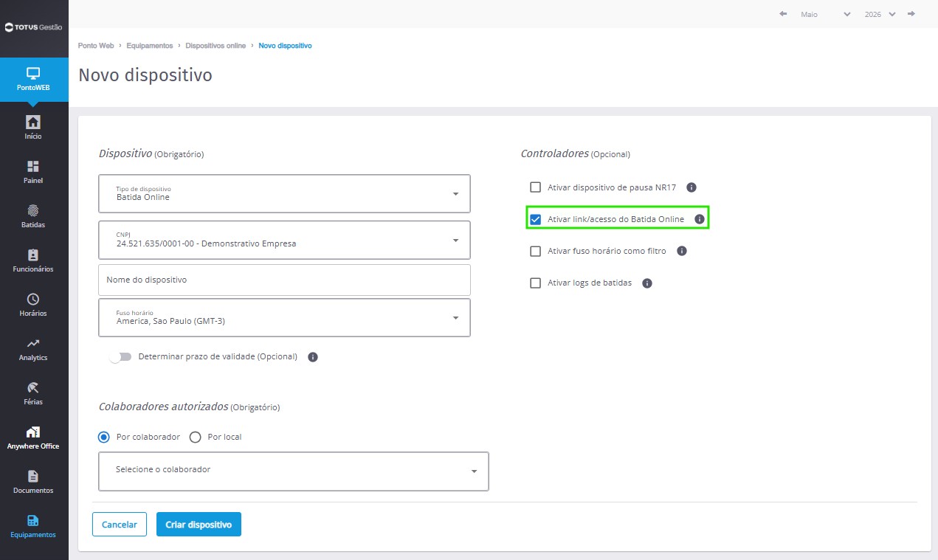Open the month selector showing Maio

825,14
